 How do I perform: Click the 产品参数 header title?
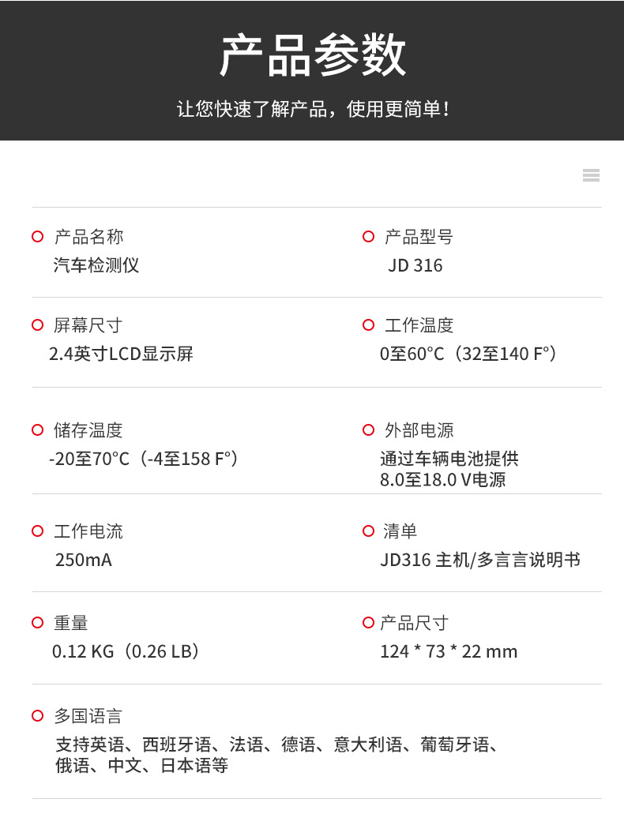pyautogui.click(x=312, y=55)
